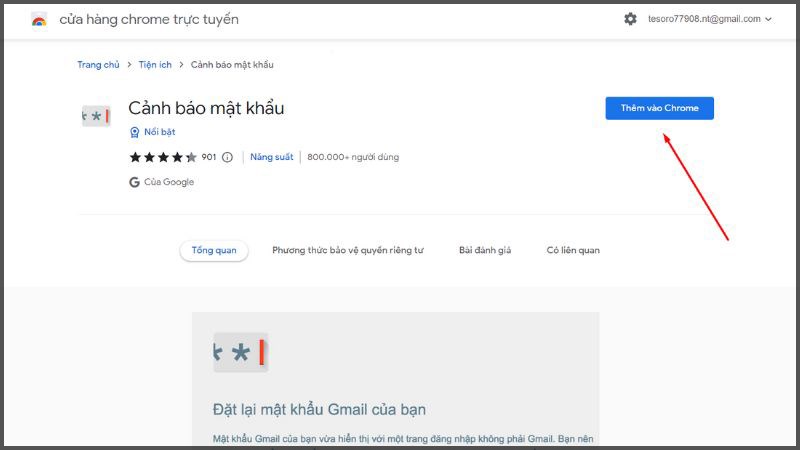Open the settings gear icon
The image size is (800, 450).
[630, 19]
